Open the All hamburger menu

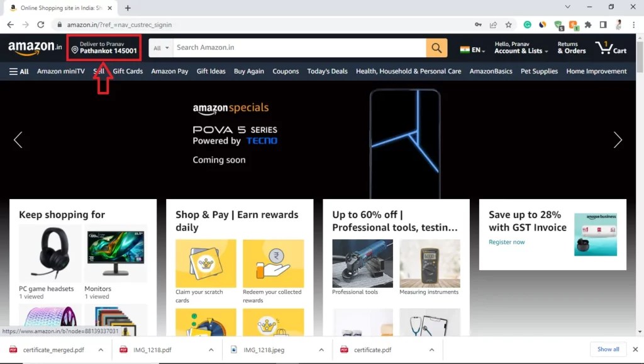(x=19, y=72)
